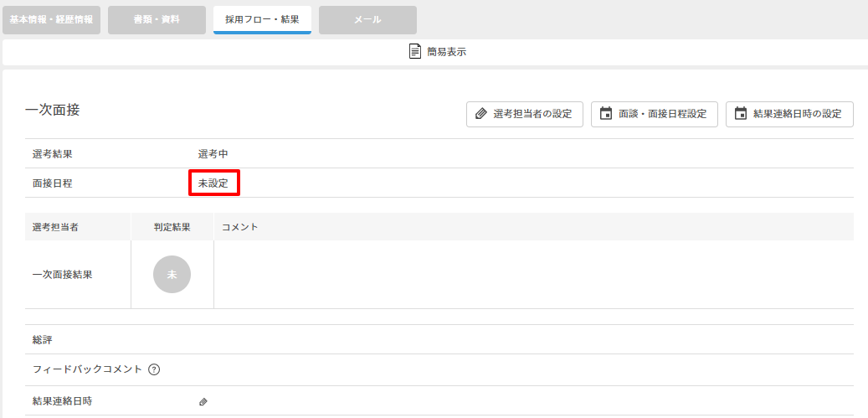This screenshot has height=418, width=868.
Task: Click the 判定結果 column header
Action: 172,227
